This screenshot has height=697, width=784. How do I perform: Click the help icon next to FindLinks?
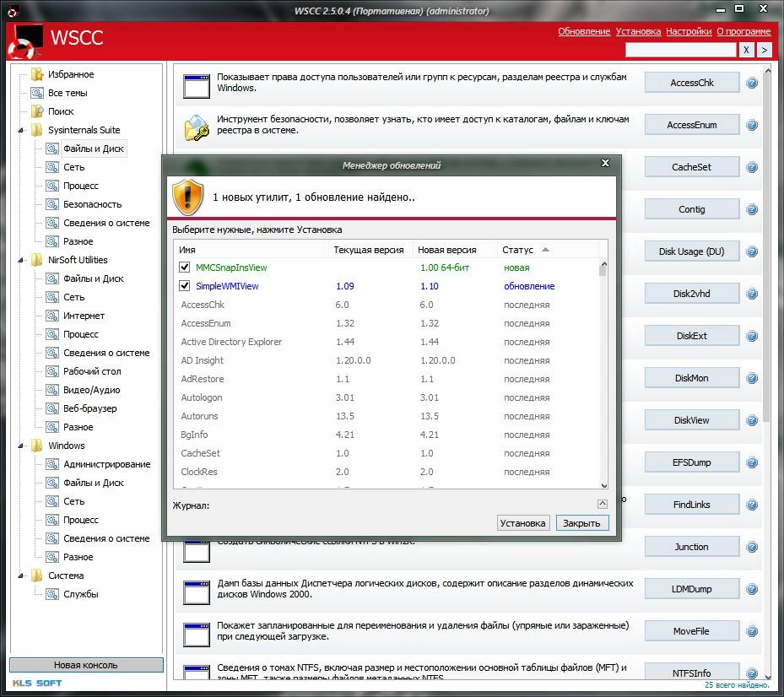pyautogui.click(x=751, y=505)
